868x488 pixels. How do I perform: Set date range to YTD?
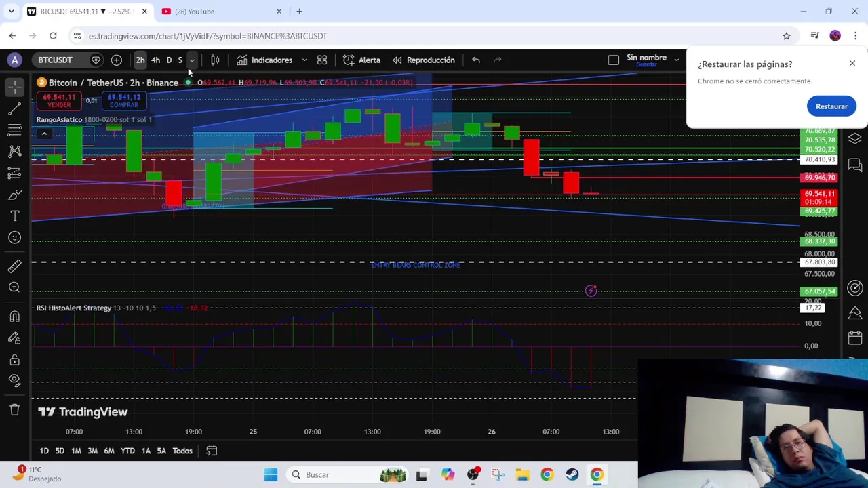click(127, 451)
